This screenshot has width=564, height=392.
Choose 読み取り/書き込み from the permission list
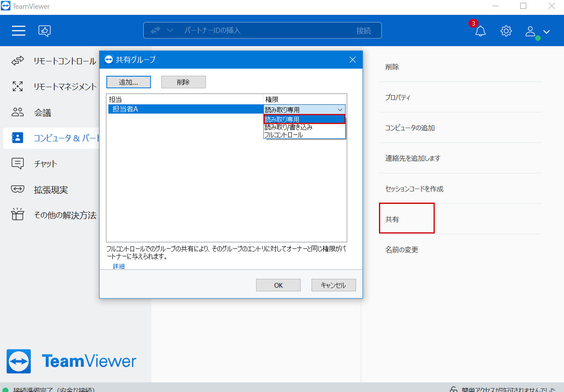pyautogui.click(x=304, y=127)
